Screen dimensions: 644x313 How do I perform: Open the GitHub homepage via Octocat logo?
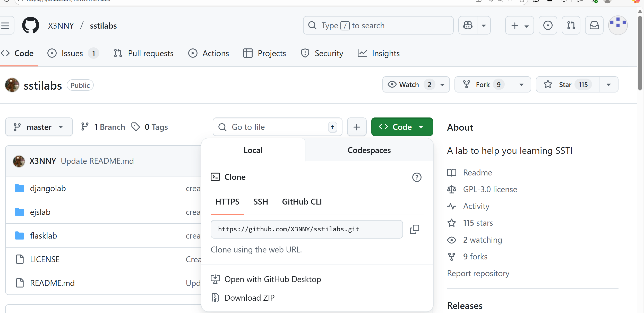pos(31,26)
